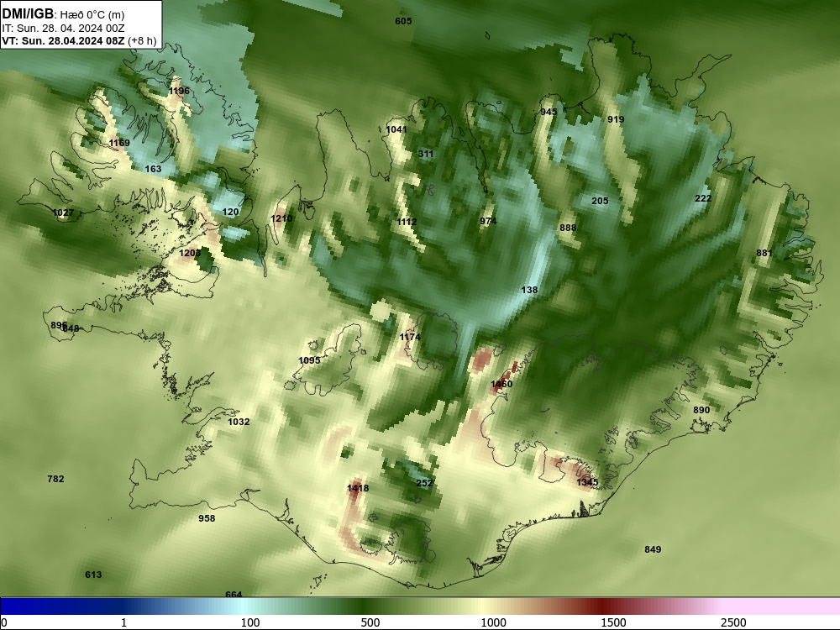Viewport: 840px width, 630px height.
Task: Click the 613 value in the southwest sea
Action: (93, 575)
